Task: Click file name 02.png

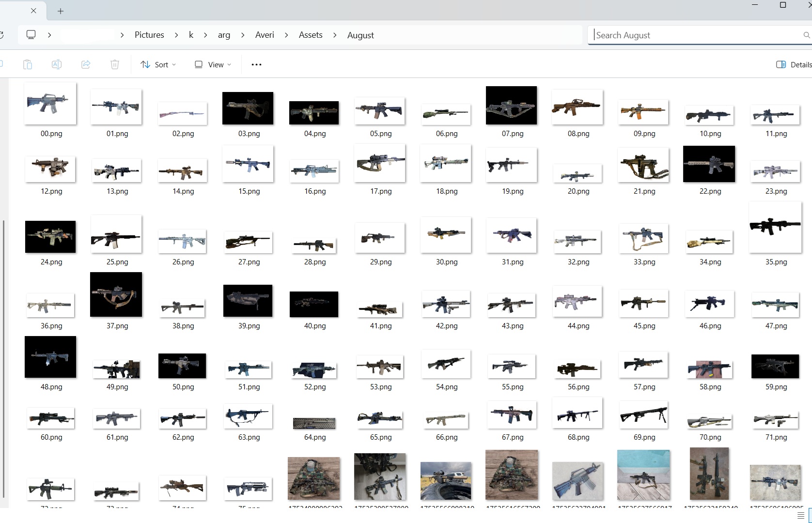Action: 183,134
